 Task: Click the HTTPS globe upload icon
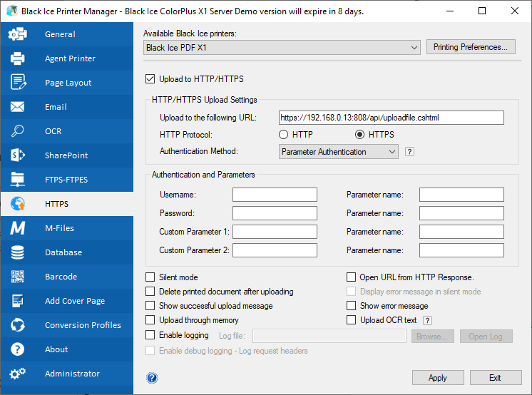pyautogui.click(x=18, y=204)
